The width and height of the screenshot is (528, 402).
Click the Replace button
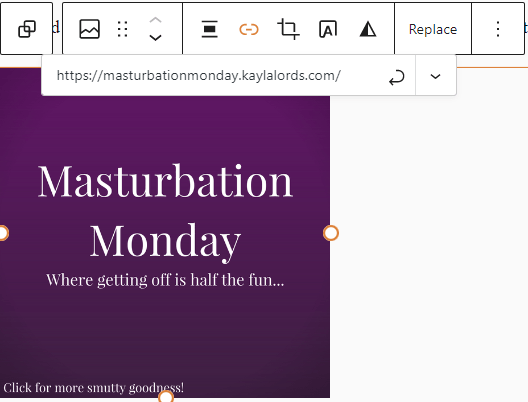[x=433, y=29]
